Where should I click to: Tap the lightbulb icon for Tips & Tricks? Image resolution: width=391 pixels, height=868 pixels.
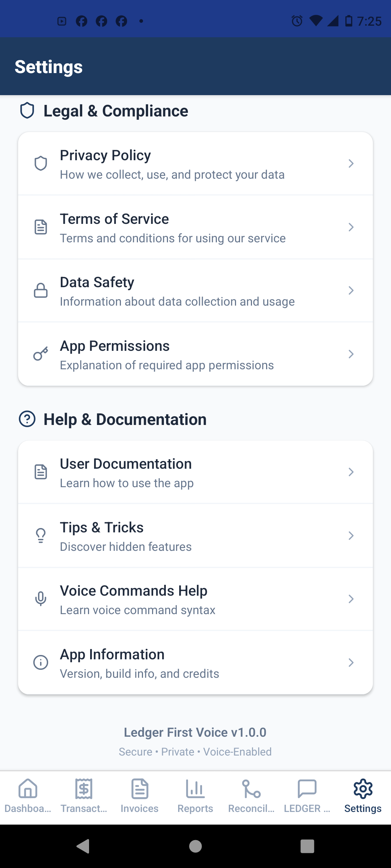41,536
